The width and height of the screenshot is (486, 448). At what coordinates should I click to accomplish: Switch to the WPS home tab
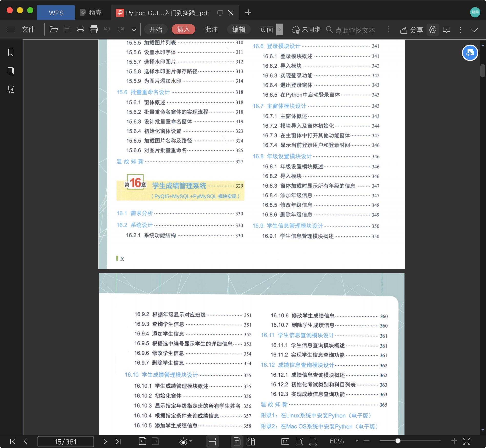point(56,13)
